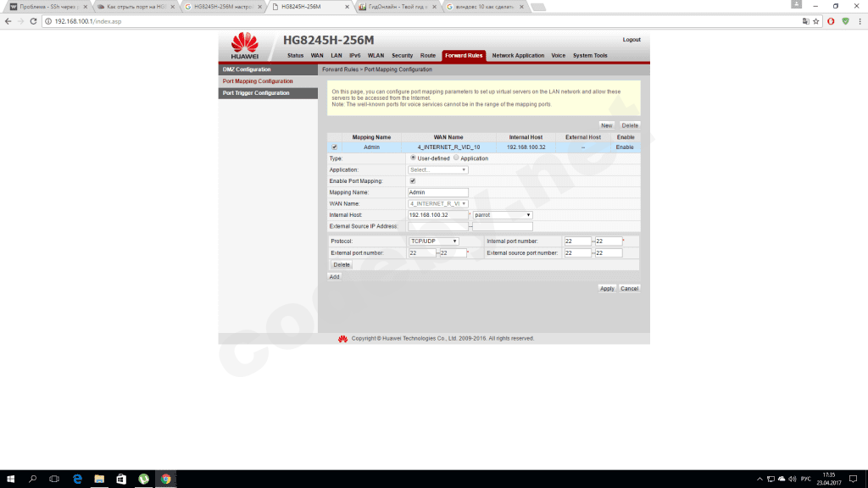The width and height of the screenshot is (868, 488).
Task: Open the Windows Start menu
Action: pos(10,480)
